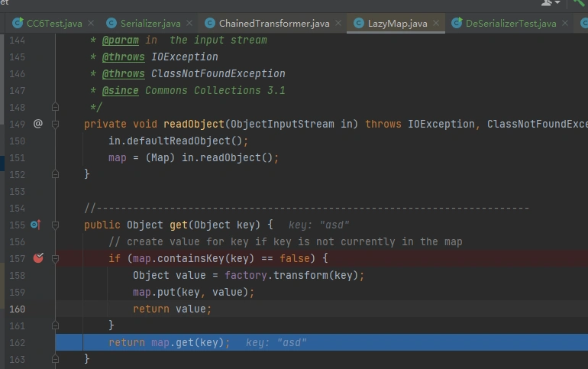Click the @ annotation gutter icon on line 149
This screenshot has height=369, width=588.
(38, 124)
